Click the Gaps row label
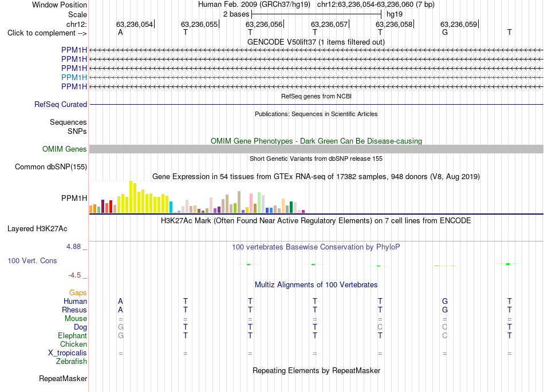This screenshot has width=544, height=392. coord(78,293)
